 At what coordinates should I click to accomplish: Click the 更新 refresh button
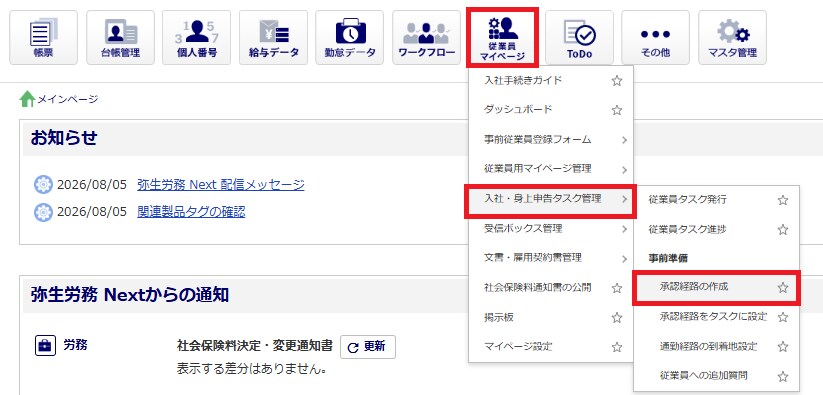click(x=367, y=347)
